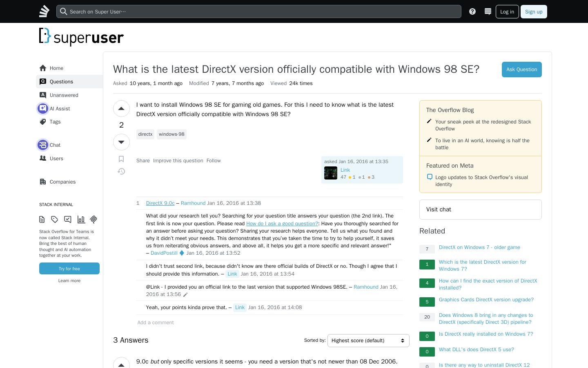
Task: Open Logo updates meta post
Action: pyautogui.click(x=481, y=181)
